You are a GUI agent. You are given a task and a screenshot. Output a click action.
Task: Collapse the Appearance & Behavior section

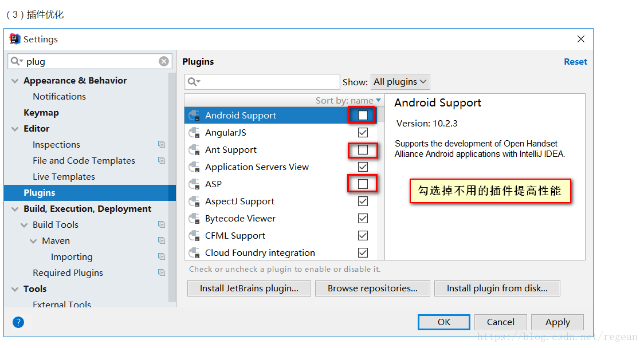point(15,81)
